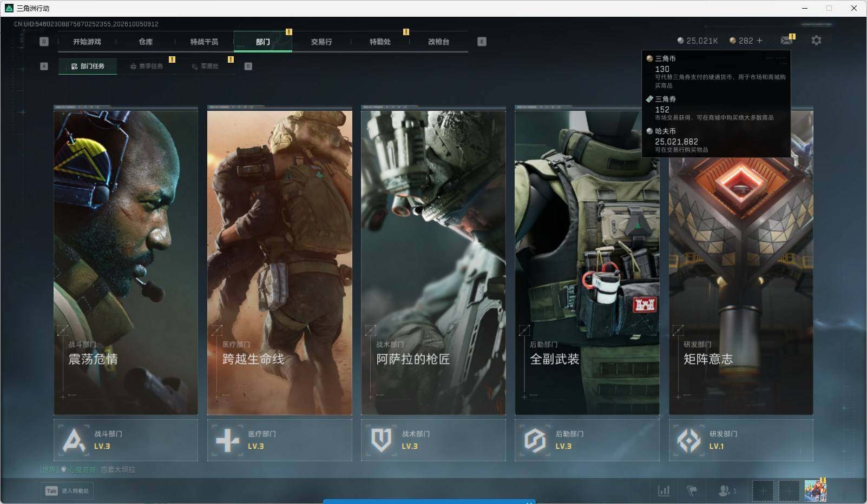867x504 pixels.
Task: Click the flags icon in bottom bar
Action: pyautogui.click(x=692, y=490)
